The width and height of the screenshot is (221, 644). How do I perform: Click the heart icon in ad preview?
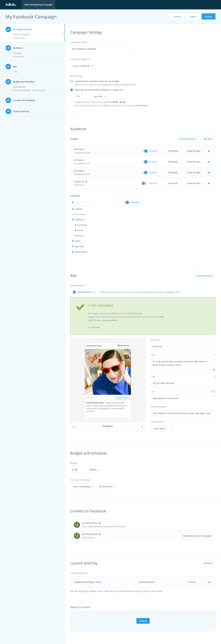click(87, 397)
